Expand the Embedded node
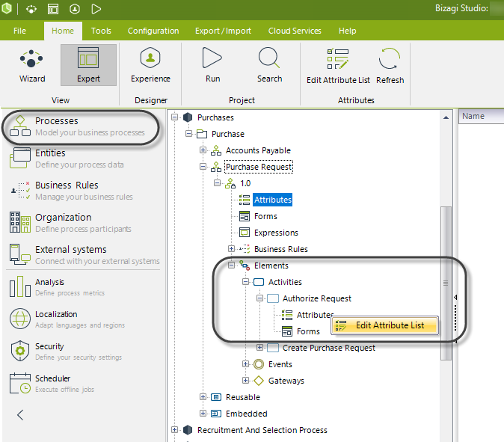 203,413
